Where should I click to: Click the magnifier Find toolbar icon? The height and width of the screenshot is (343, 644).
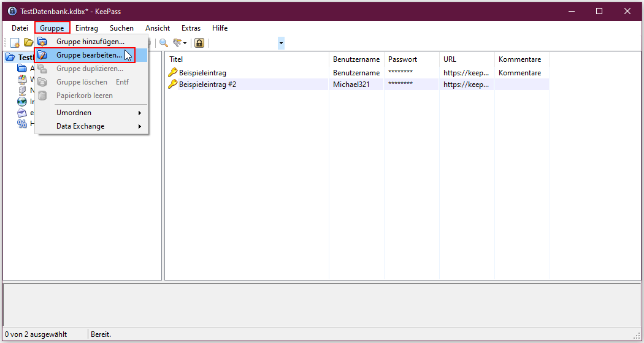[164, 43]
